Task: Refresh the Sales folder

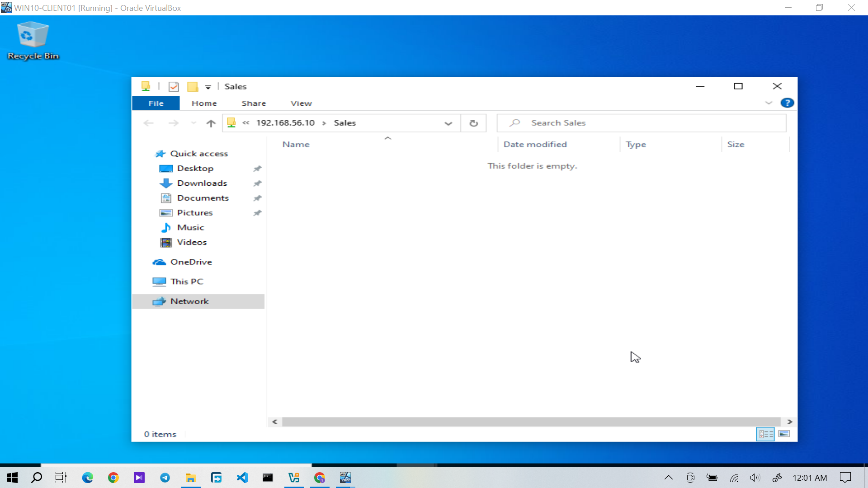Action: 474,123
